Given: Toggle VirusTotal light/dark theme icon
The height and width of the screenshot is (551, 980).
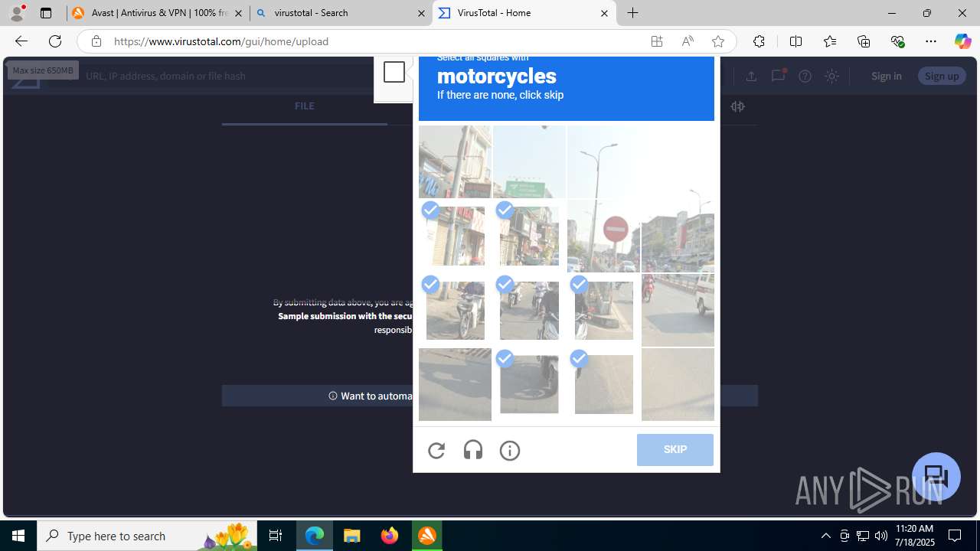Looking at the screenshot, I should 831,76.
